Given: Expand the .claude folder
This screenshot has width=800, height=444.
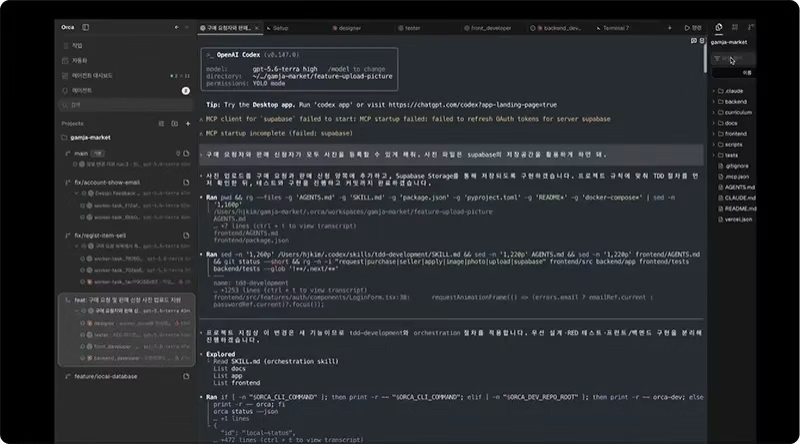Looking at the screenshot, I should tap(733, 91).
